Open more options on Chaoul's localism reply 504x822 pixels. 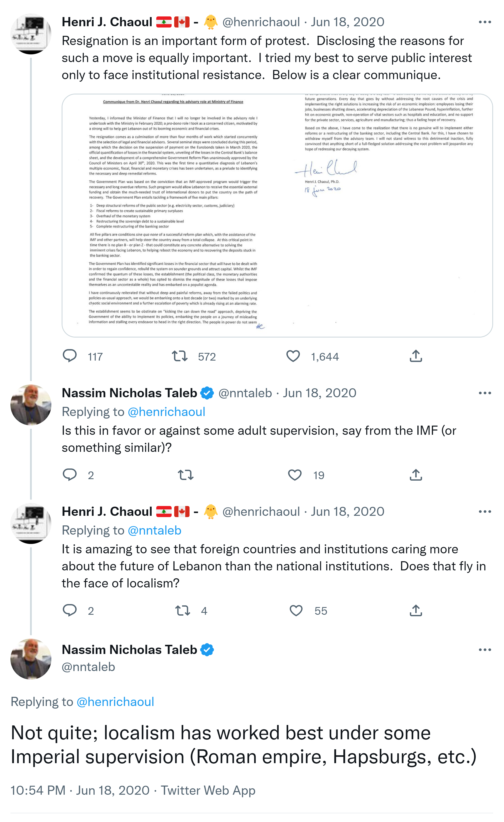pyautogui.click(x=485, y=511)
